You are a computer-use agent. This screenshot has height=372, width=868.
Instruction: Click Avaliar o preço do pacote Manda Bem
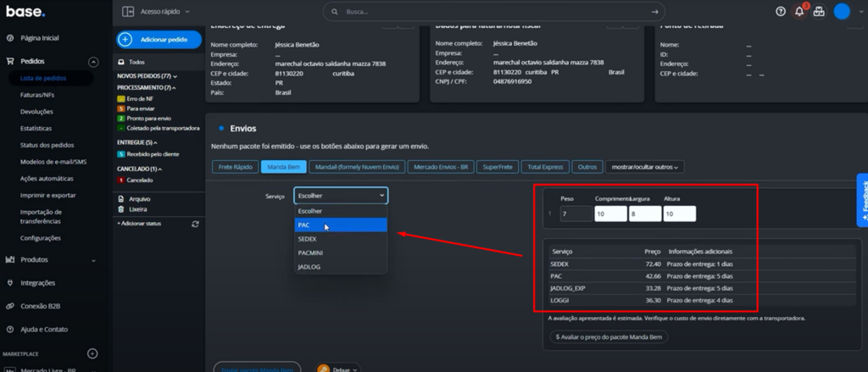pyautogui.click(x=609, y=336)
